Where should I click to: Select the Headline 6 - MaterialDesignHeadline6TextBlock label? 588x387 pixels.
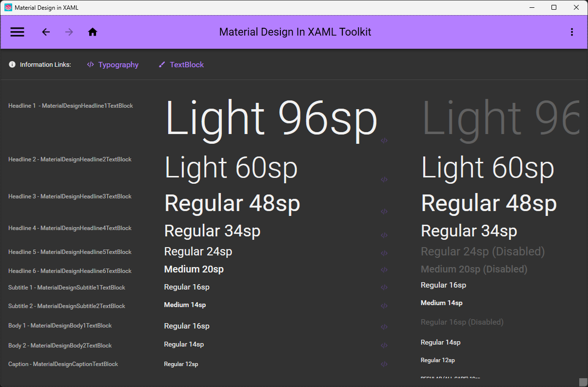(x=70, y=271)
